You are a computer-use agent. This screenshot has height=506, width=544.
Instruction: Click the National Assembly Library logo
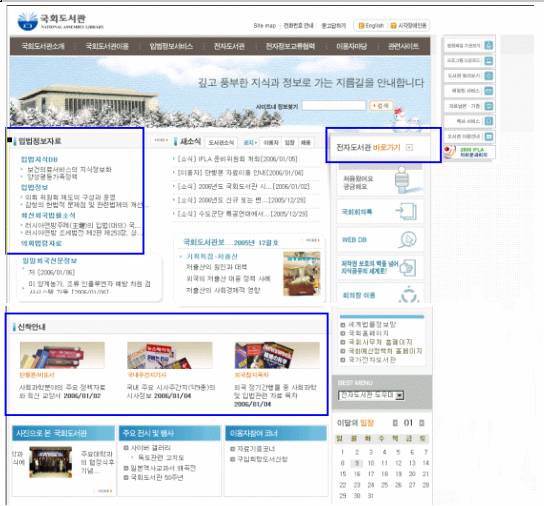click(x=60, y=21)
